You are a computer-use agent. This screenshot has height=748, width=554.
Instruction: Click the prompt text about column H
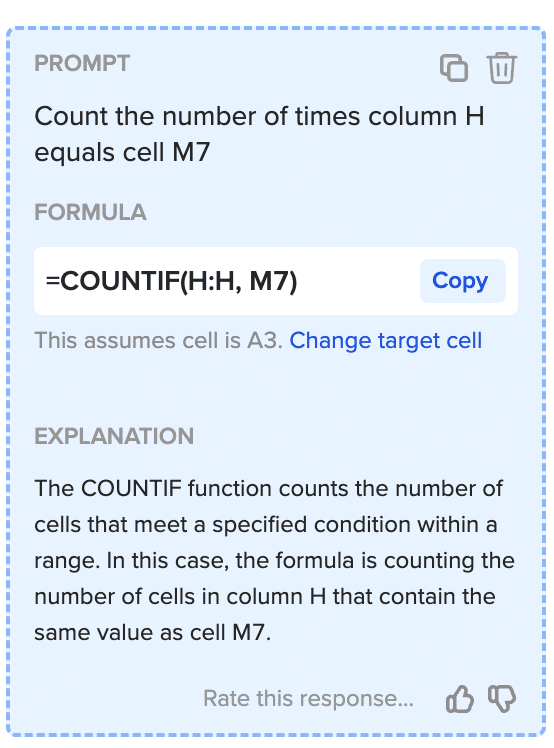tap(259, 135)
